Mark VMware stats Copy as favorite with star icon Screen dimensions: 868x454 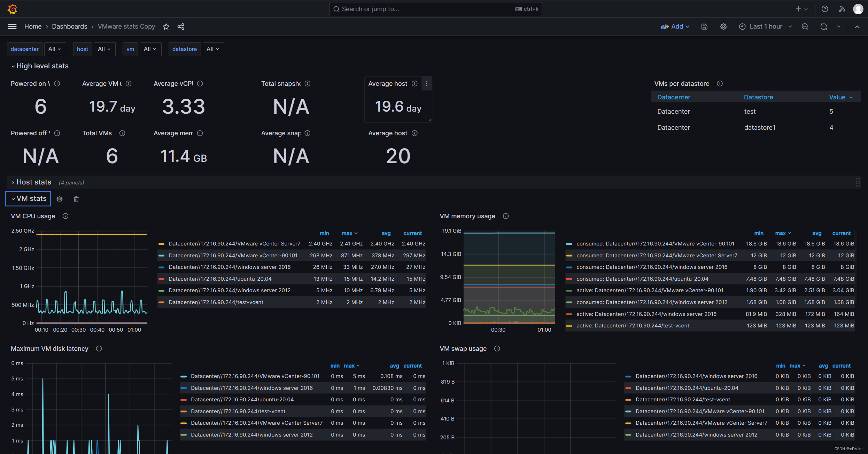tap(166, 27)
